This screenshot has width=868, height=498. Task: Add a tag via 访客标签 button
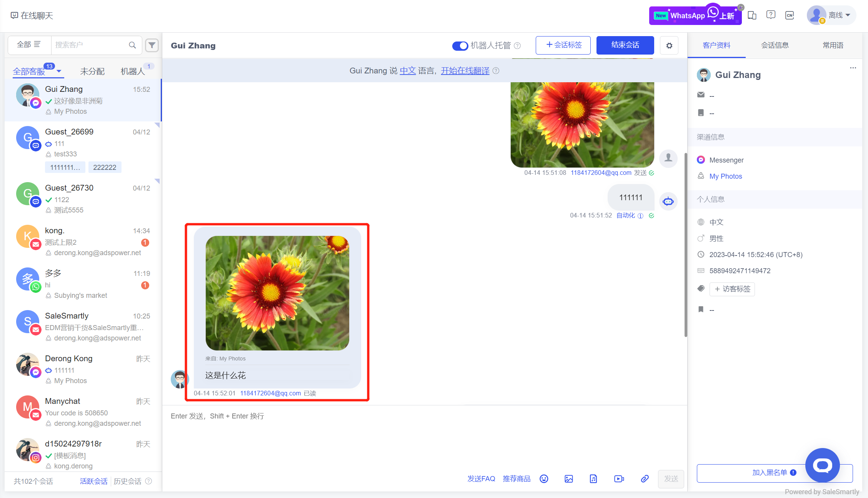(x=732, y=289)
